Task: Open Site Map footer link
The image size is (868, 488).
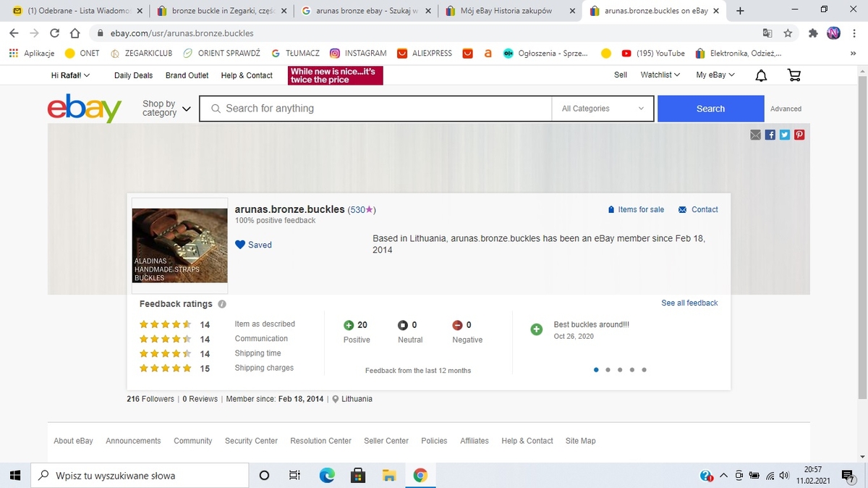Action: point(580,441)
